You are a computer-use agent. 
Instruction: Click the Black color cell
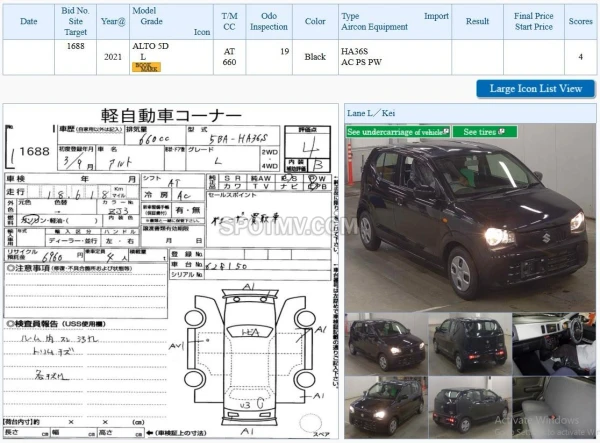click(315, 57)
